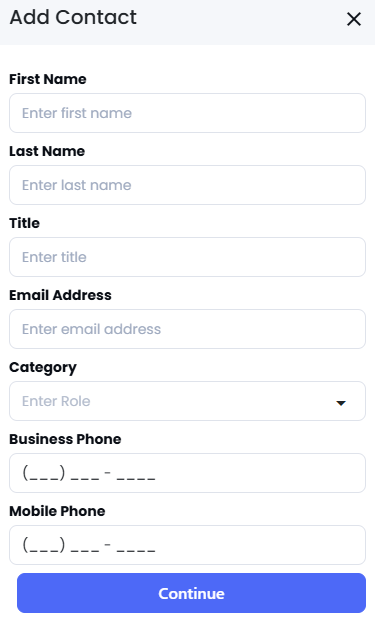Submit the form with Continue
The width and height of the screenshot is (375, 623).
click(191, 593)
